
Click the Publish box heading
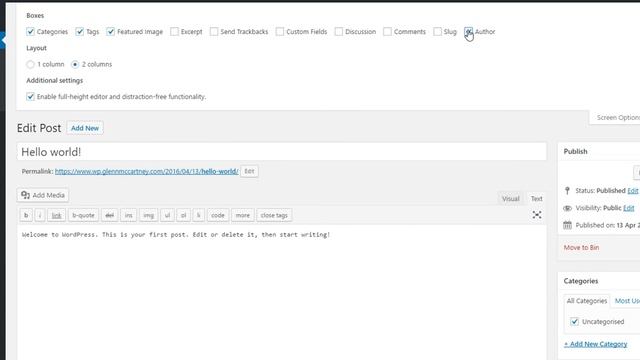pyautogui.click(x=576, y=151)
